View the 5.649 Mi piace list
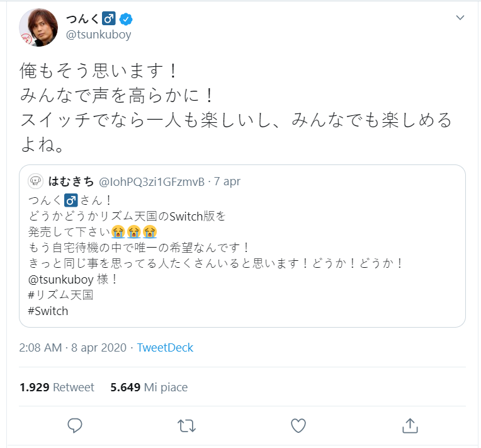481x448 pixels. [x=149, y=387]
